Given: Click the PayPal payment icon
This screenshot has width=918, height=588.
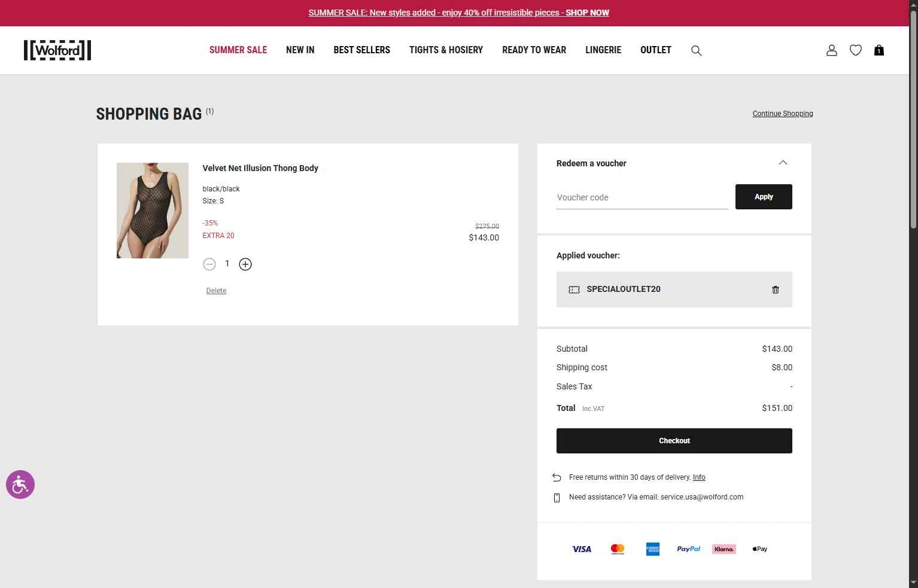Looking at the screenshot, I should 689,549.
